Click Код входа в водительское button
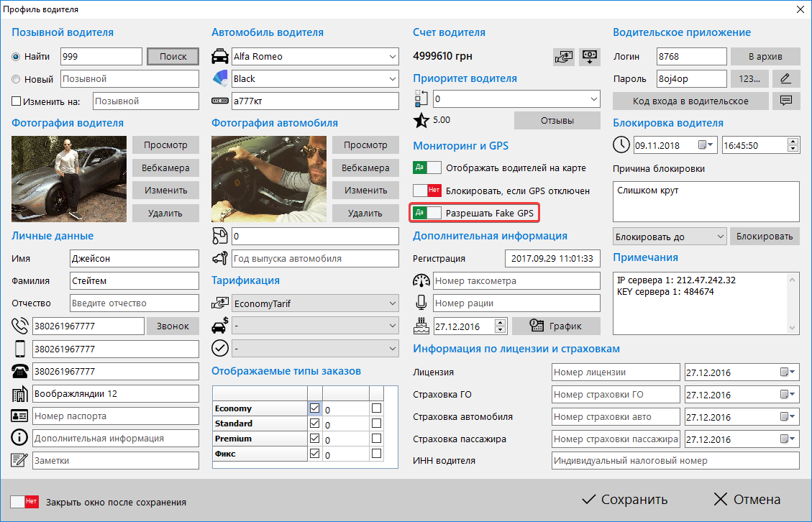This screenshot has height=522, width=812. [690, 101]
